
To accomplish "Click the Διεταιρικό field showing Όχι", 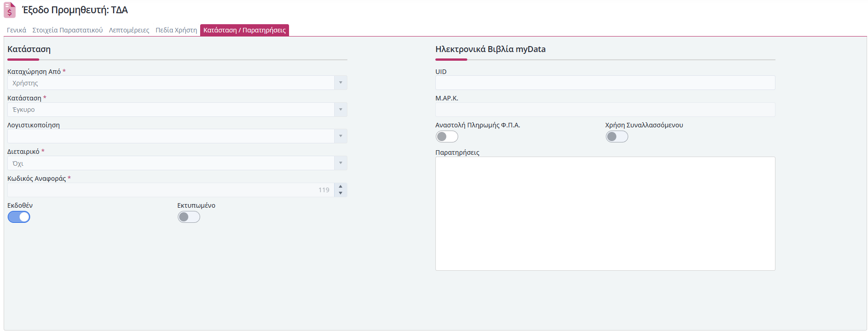I will pos(171,163).
